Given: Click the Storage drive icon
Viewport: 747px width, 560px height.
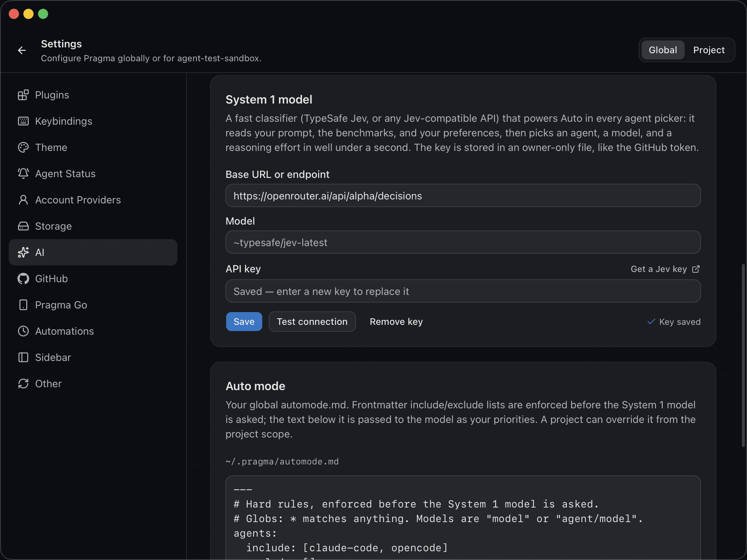Looking at the screenshot, I should (23, 226).
